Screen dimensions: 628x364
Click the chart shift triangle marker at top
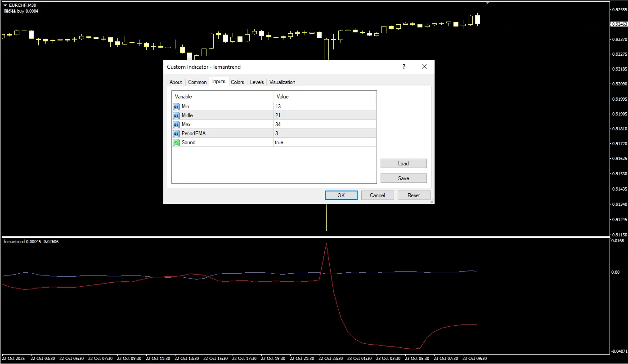487,3
